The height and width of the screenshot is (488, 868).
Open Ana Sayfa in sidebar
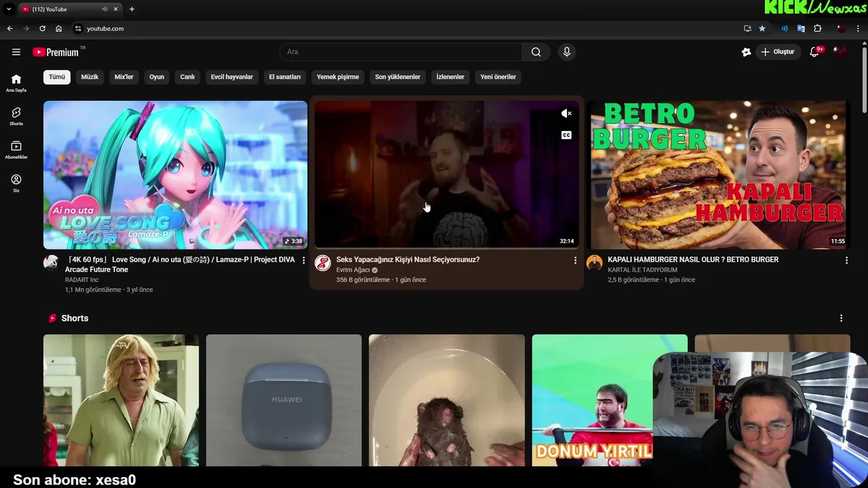click(x=16, y=83)
